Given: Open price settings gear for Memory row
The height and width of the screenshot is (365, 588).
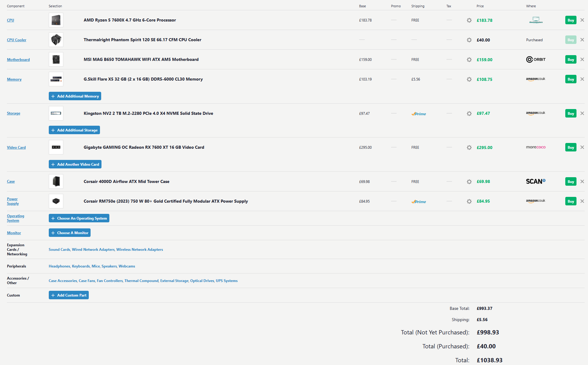Looking at the screenshot, I should (469, 79).
